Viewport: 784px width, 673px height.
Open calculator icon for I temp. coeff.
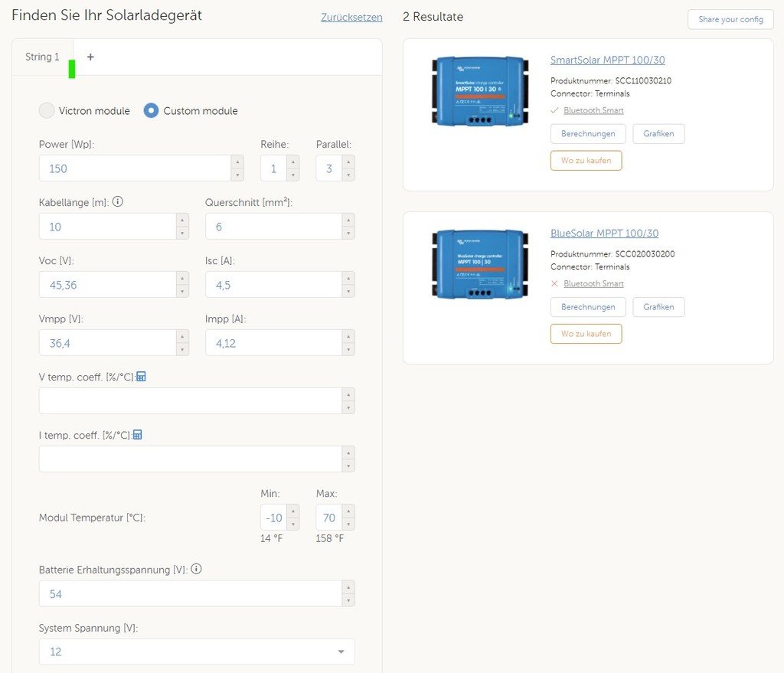[x=138, y=434]
